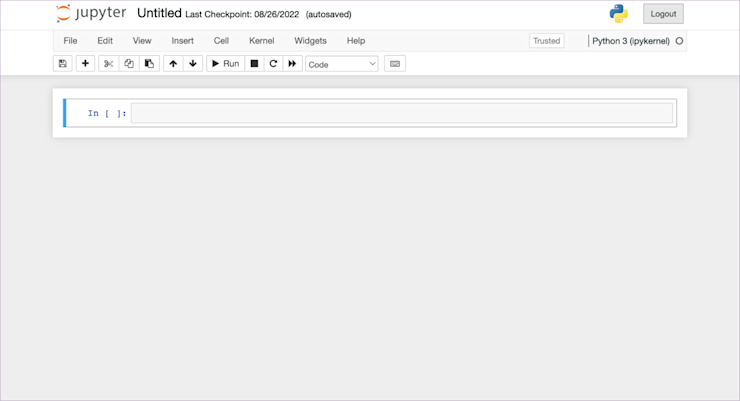Click the Python 3 (ipykernel) kernel name
This screenshot has height=401, width=740.
point(631,41)
